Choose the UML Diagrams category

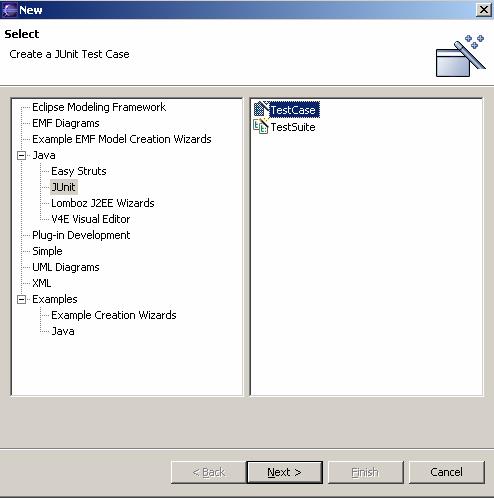[66, 267]
